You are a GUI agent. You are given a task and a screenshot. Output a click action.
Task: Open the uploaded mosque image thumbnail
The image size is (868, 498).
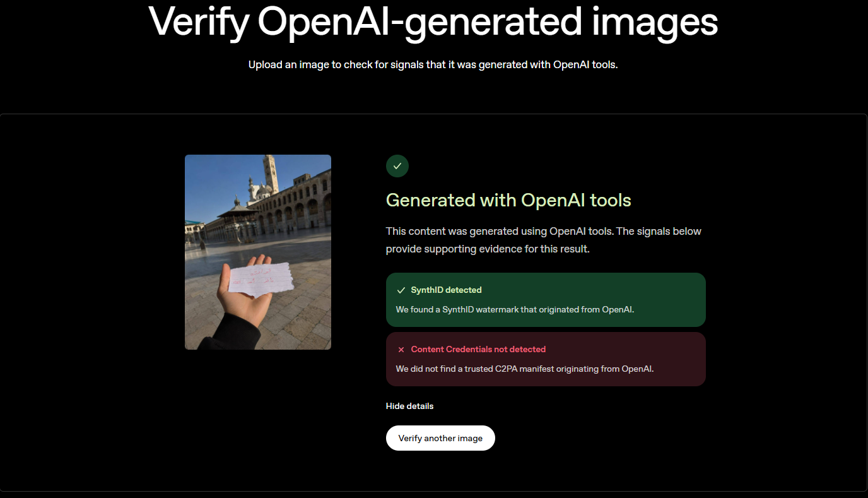258,252
